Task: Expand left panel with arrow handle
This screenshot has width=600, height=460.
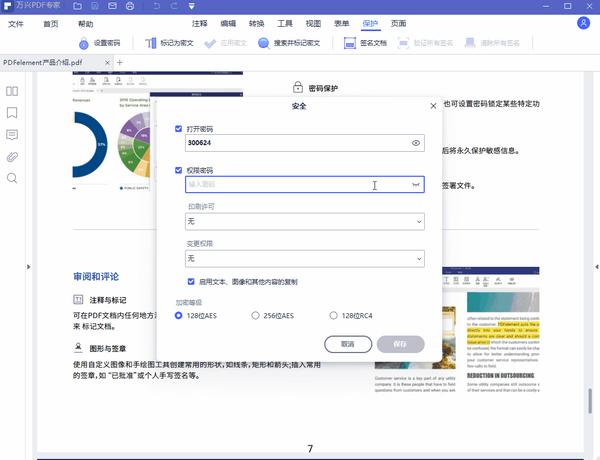Action: click(x=29, y=267)
